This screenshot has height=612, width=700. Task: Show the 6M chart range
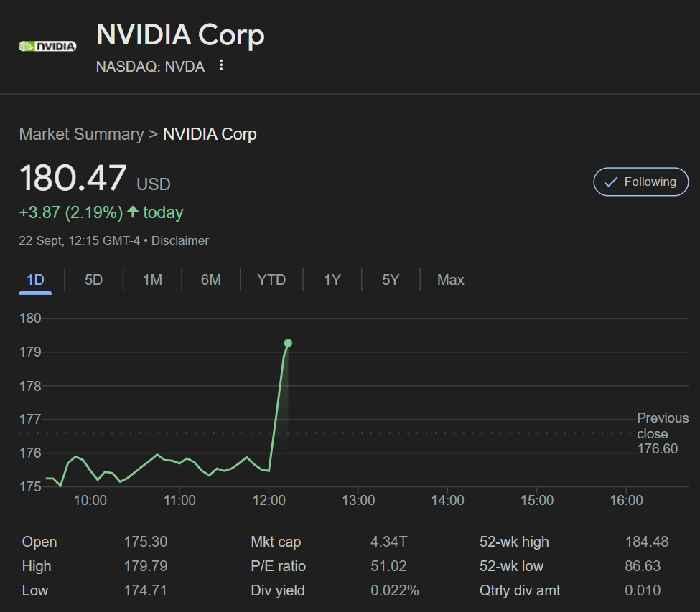pos(210,280)
